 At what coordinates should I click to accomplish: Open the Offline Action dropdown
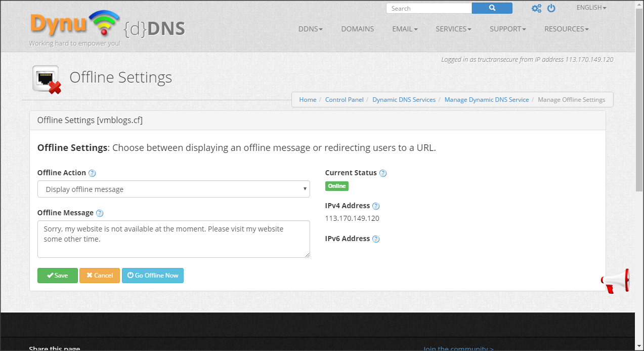pos(174,189)
